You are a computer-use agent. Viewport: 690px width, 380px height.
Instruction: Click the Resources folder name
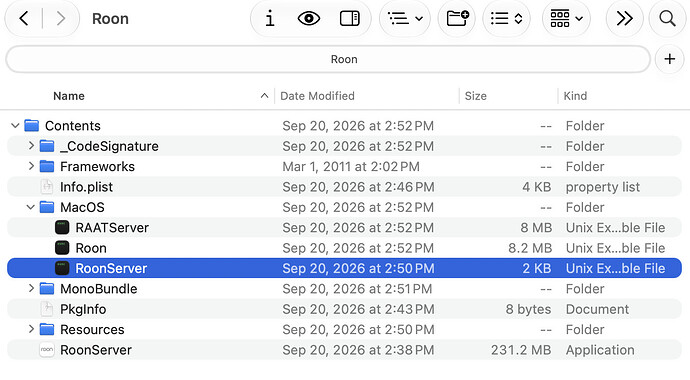click(x=92, y=329)
